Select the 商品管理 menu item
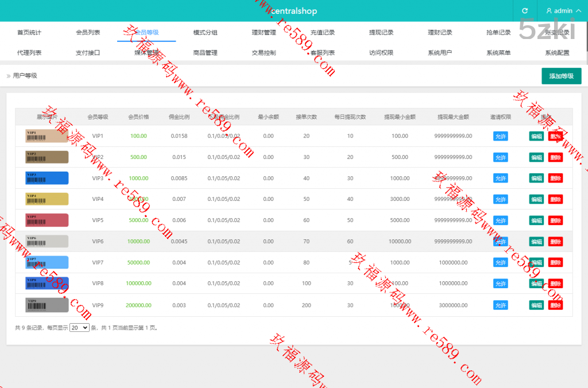 205,53
